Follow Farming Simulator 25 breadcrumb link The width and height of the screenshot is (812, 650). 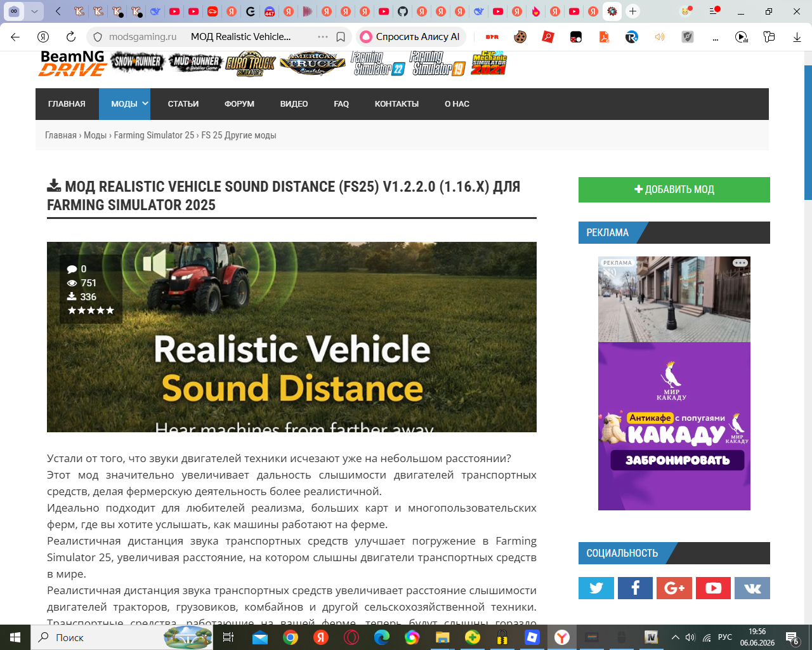point(154,135)
